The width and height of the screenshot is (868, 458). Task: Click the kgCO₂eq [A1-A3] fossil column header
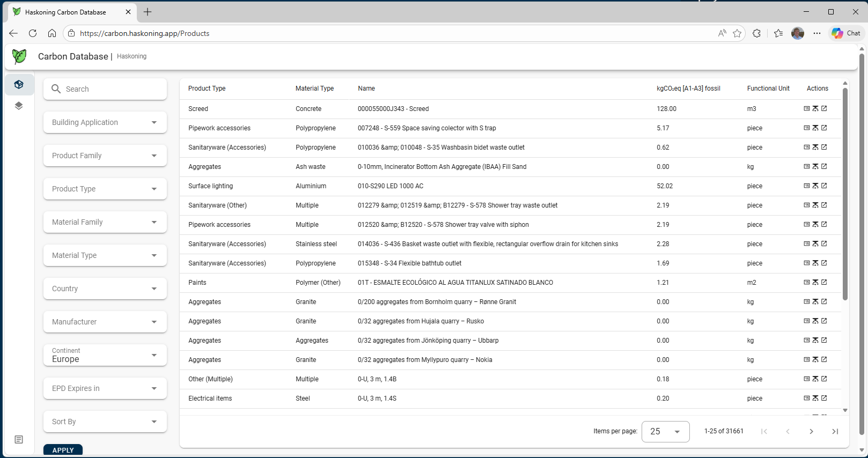688,88
